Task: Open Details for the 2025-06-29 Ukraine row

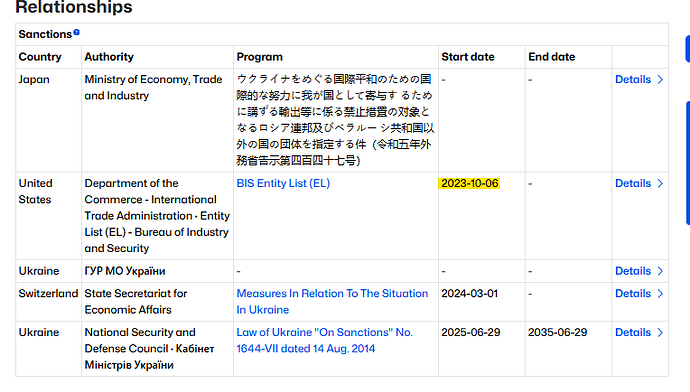Action: click(x=639, y=332)
